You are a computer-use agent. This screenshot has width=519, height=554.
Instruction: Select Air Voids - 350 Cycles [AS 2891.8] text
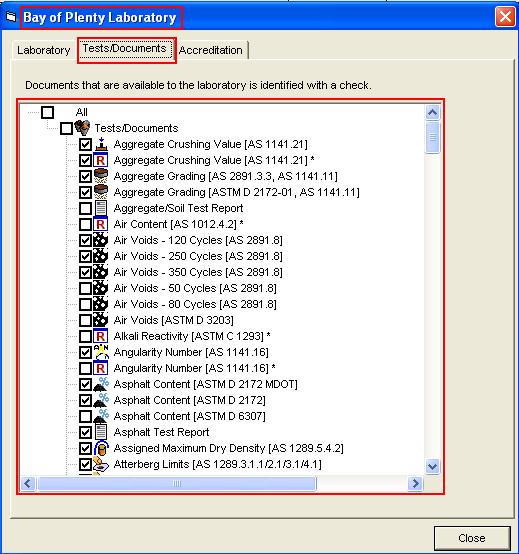click(x=198, y=272)
